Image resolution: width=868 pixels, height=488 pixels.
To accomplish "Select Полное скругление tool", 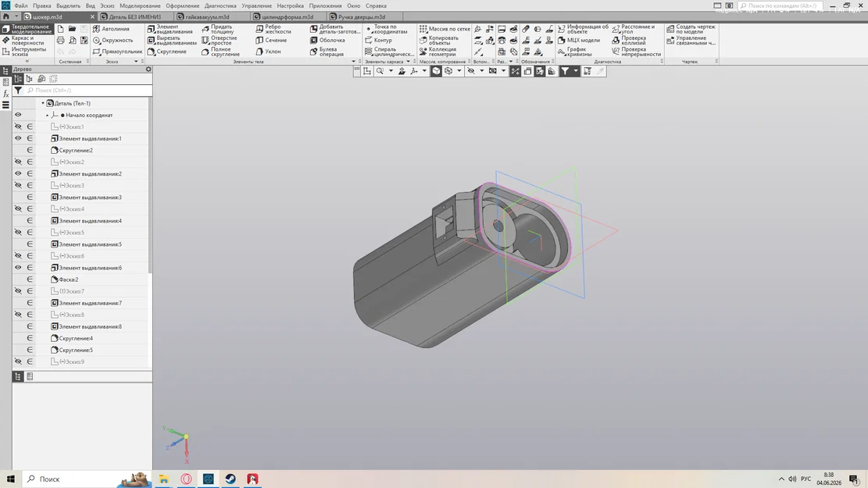I will (220, 52).
